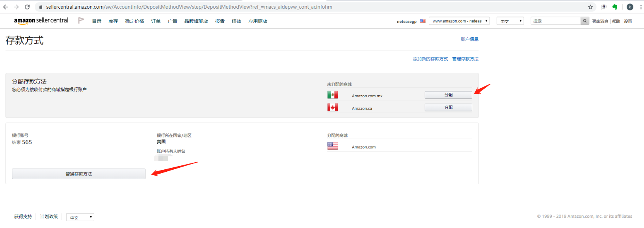Open the 报告 menu
Viewport: 644px width, 228px height.
click(220, 21)
